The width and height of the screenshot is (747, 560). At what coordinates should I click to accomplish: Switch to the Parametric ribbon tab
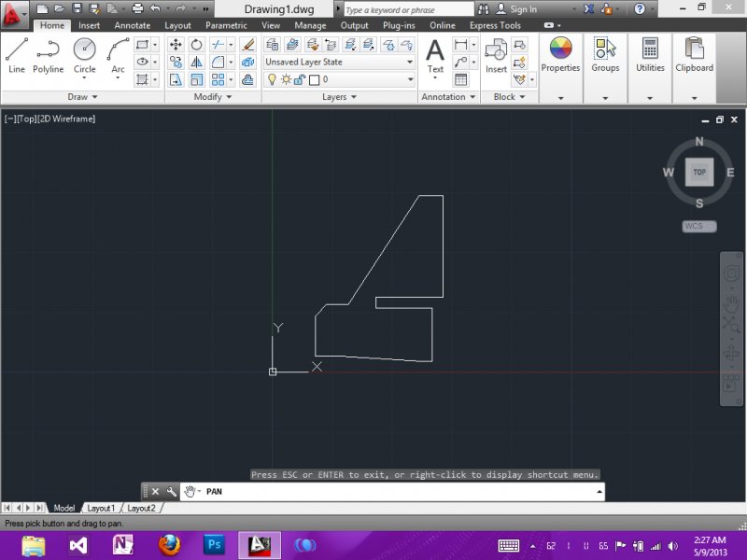click(226, 25)
